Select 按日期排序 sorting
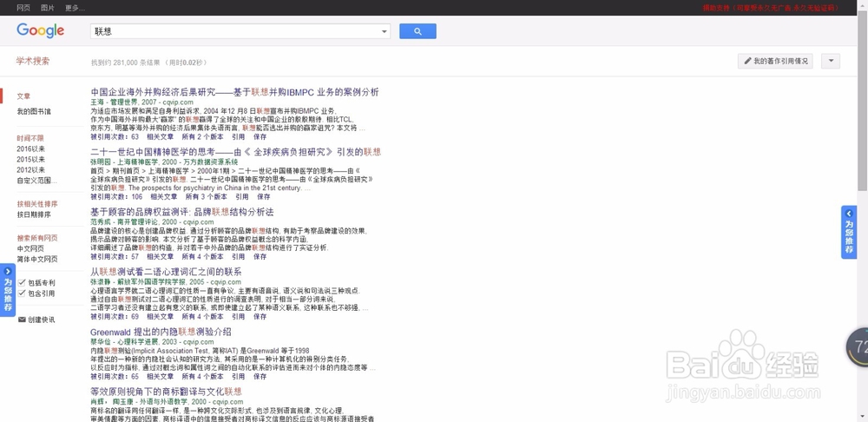The height and width of the screenshot is (422, 868). click(x=34, y=214)
